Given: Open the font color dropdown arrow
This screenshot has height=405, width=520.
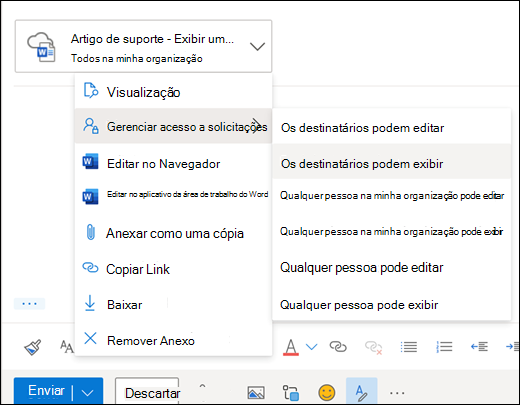Looking at the screenshot, I should 311,347.
